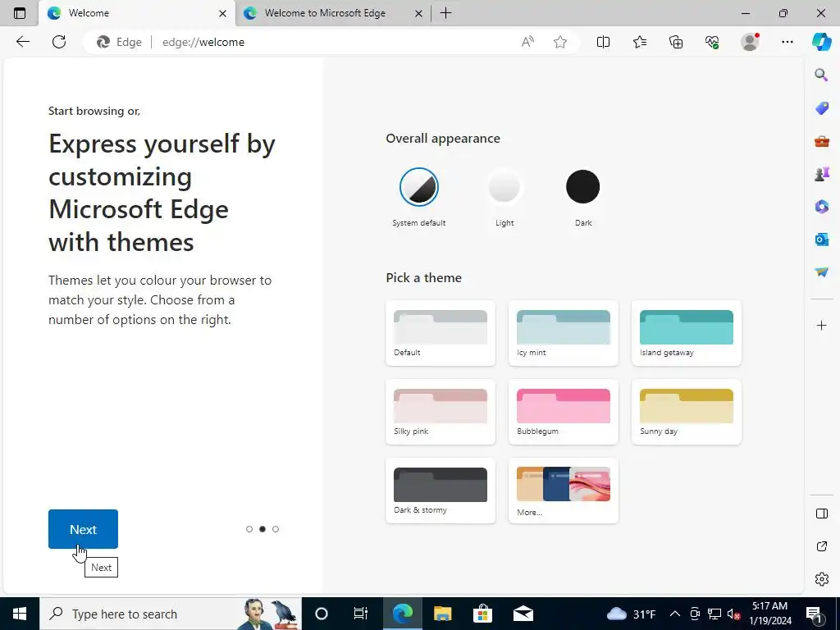This screenshot has width=840, height=630.
Task: Add a sidebar app with plus
Action: tap(821, 325)
